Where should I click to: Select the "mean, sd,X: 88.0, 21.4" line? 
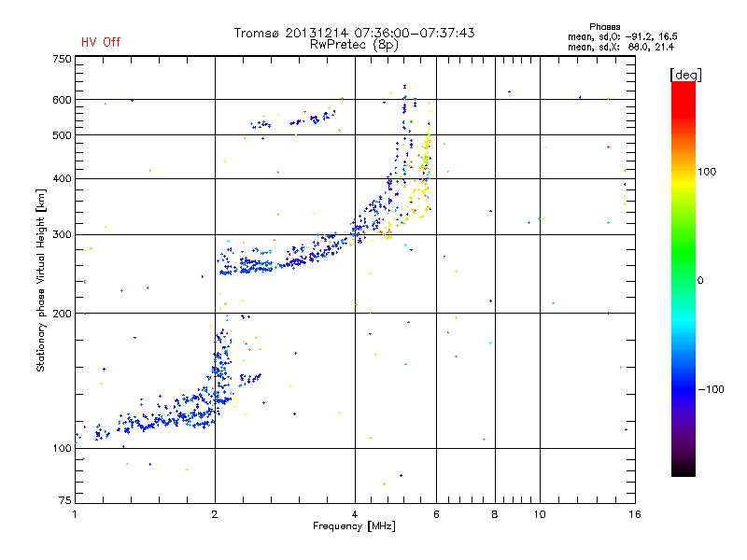(621, 47)
